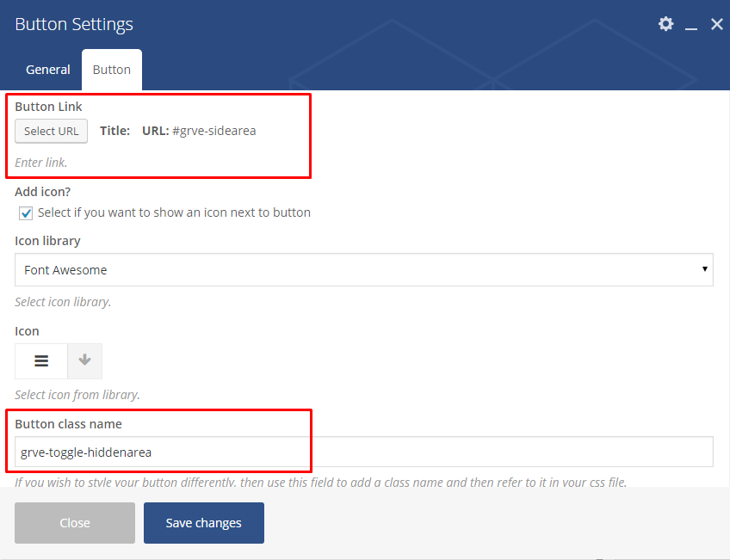Click the small arrow on Icon library select
The width and height of the screenshot is (730, 560).
click(705, 269)
